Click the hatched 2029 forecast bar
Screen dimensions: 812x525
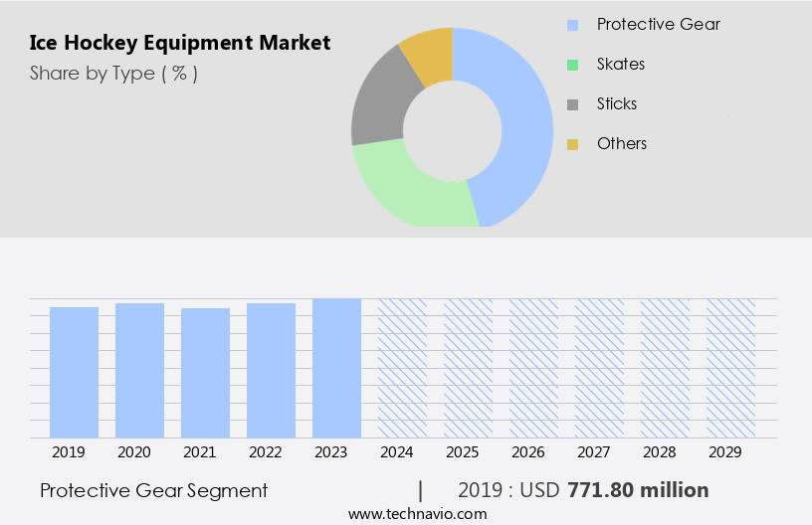(x=731, y=368)
